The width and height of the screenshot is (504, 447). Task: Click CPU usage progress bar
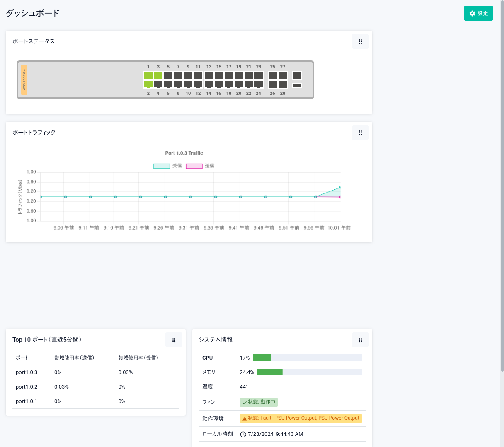tap(307, 358)
